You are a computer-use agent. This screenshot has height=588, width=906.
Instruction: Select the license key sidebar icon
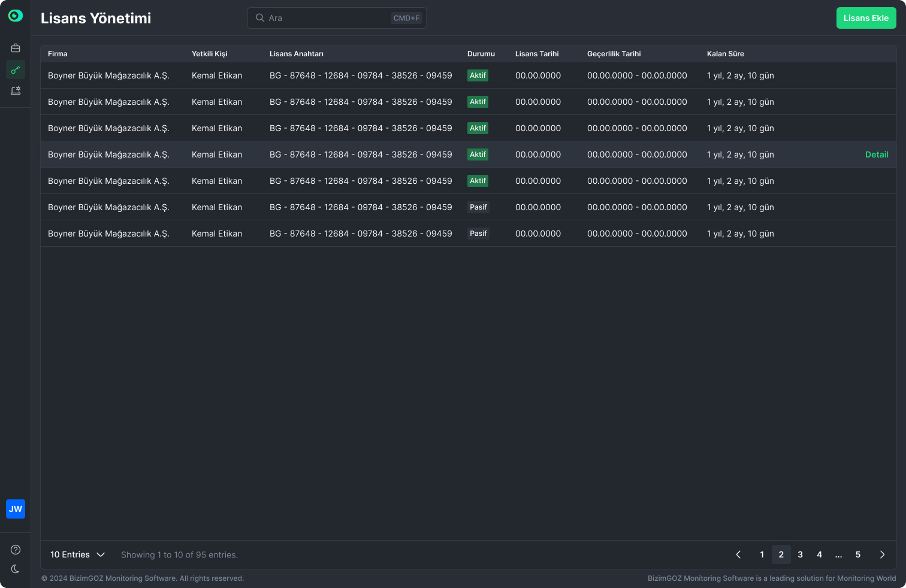point(16,69)
